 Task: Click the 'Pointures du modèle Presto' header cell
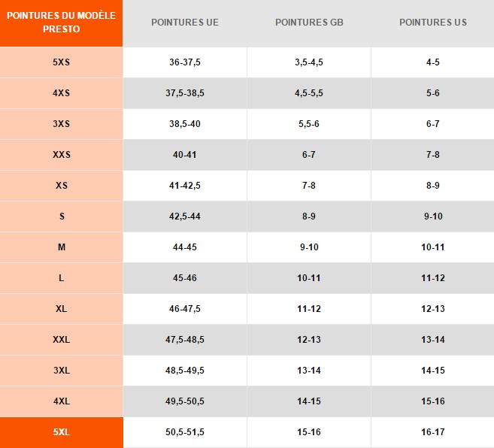[61, 23]
